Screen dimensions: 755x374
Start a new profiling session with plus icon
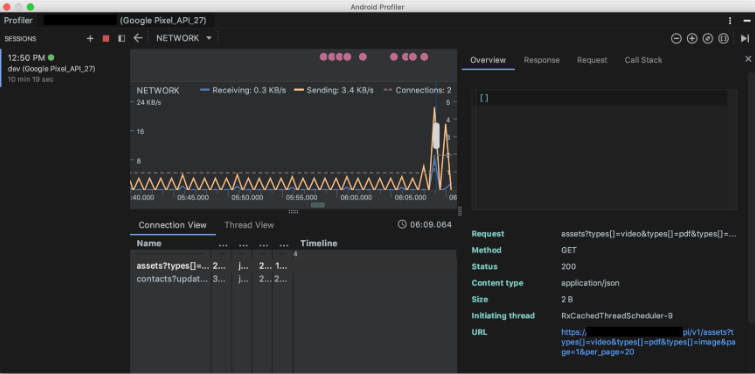click(x=90, y=39)
